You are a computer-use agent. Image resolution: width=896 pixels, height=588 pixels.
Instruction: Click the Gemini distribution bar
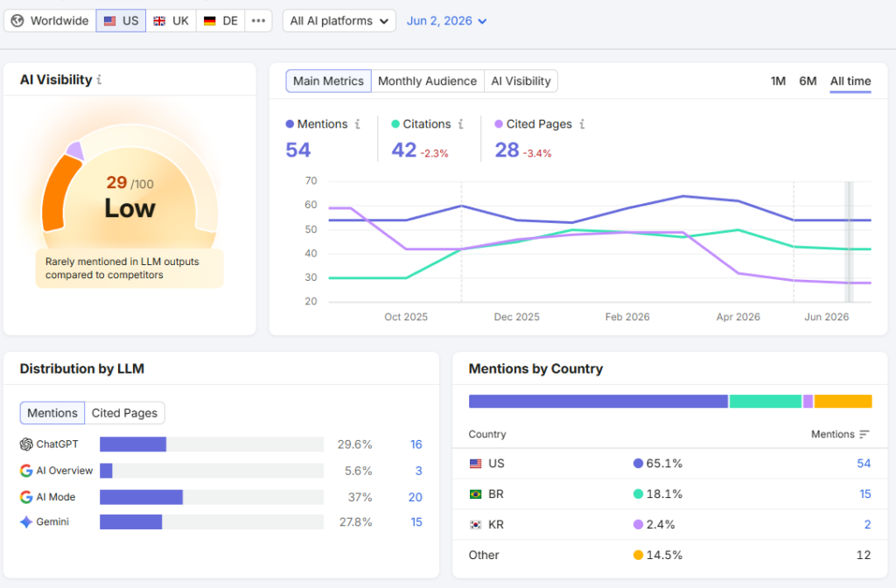pyautogui.click(x=131, y=521)
